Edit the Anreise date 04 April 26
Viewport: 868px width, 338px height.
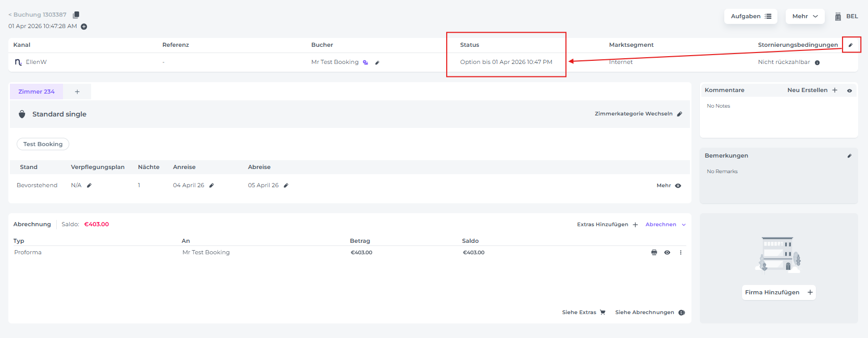click(211, 186)
